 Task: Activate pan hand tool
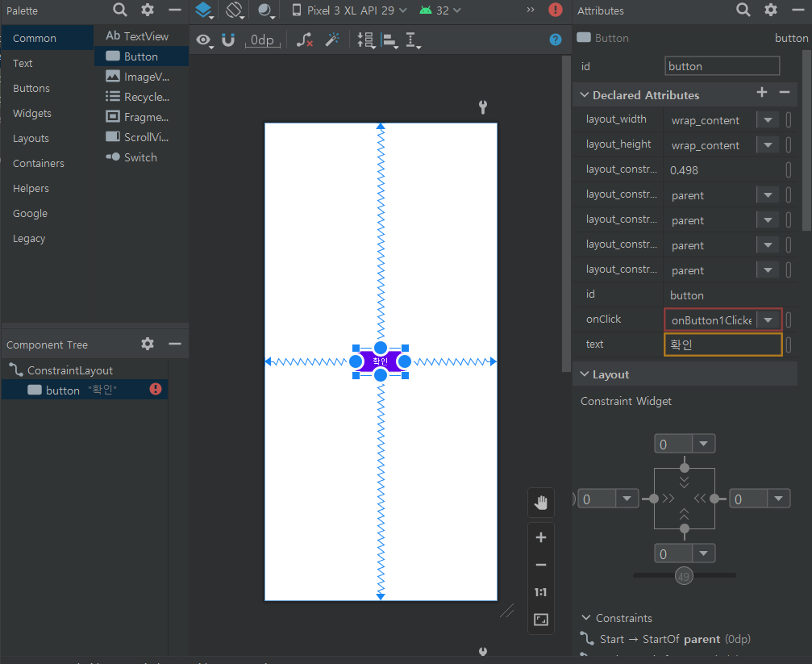click(540, 503)
